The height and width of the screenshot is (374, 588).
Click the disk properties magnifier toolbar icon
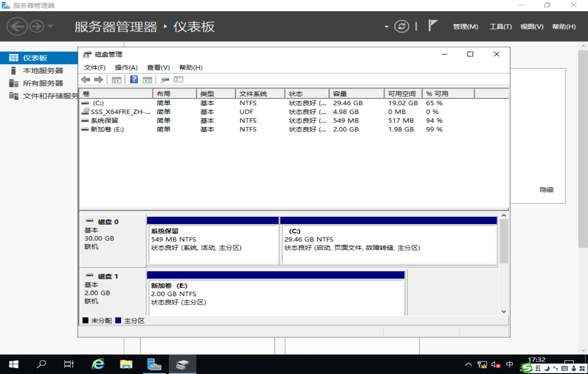tap(165, 79)
